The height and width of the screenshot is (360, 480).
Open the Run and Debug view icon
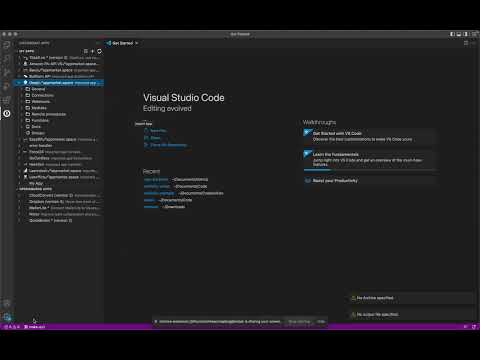[x=7, y=86]
